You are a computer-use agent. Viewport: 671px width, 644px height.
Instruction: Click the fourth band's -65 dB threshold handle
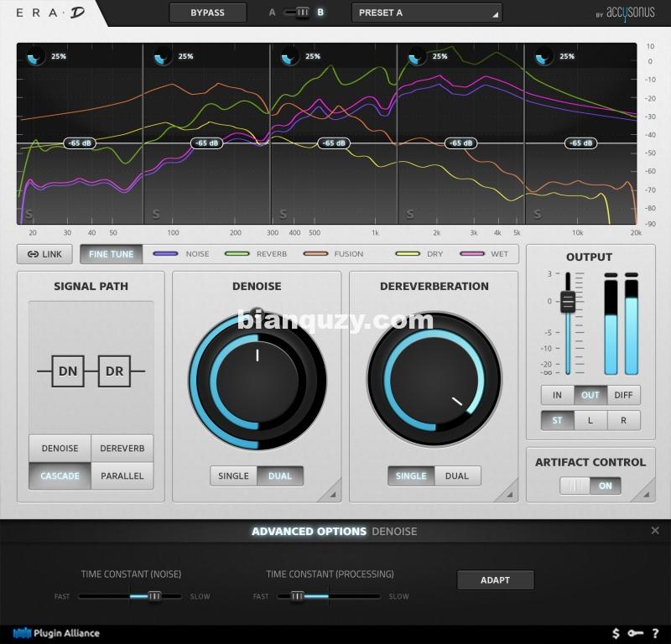[x=460, y=143]
